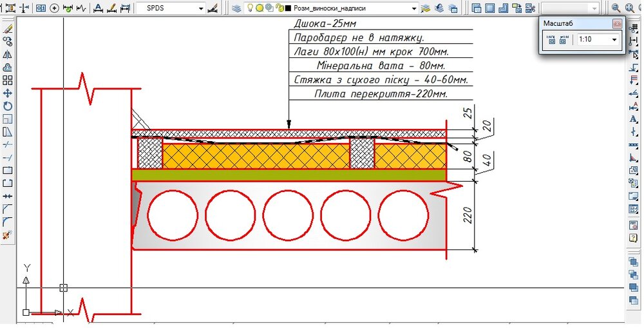The height and width of the screenshot is (328, 644).
Task: Click the Layer Previous button
Action: pyautogui.click(x=440, y=8)
